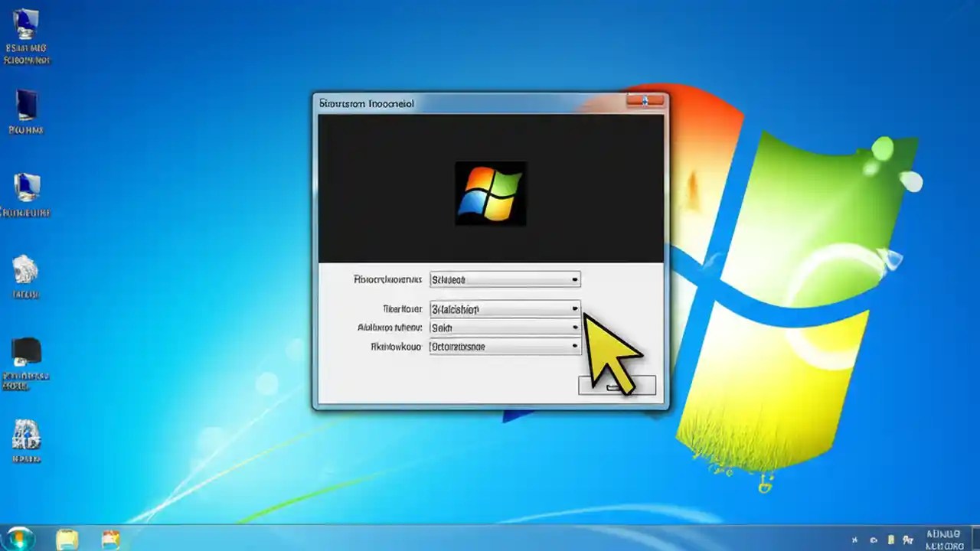Click the Windows logo preview image
980x551 pixels.
tap(490, 194)
